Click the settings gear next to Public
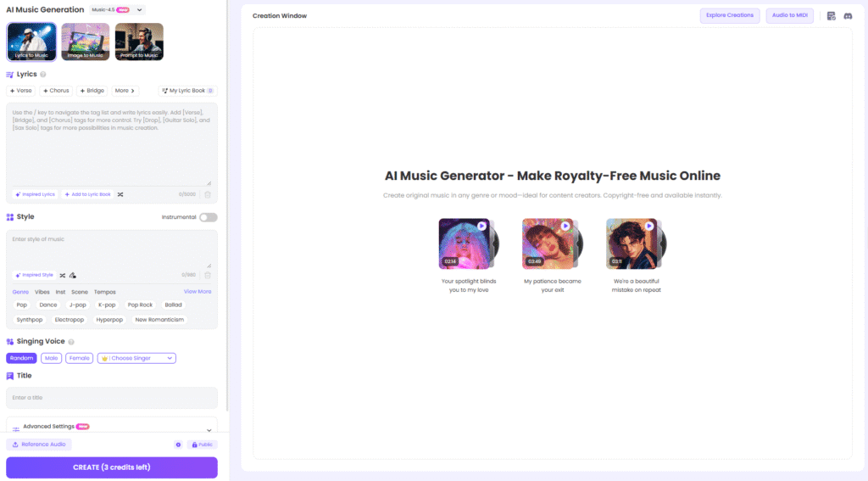Screen dimensions: 868x481 178,445
